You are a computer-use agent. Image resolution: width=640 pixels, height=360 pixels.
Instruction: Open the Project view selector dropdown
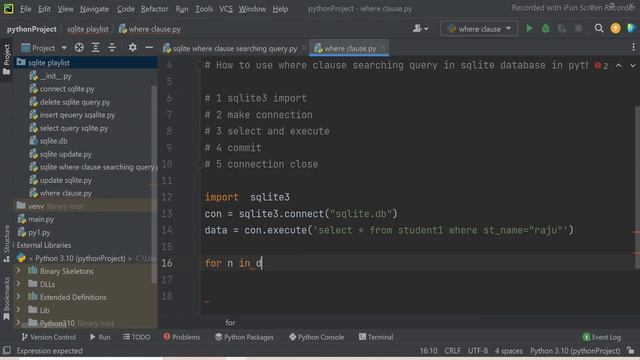point(44,48)
